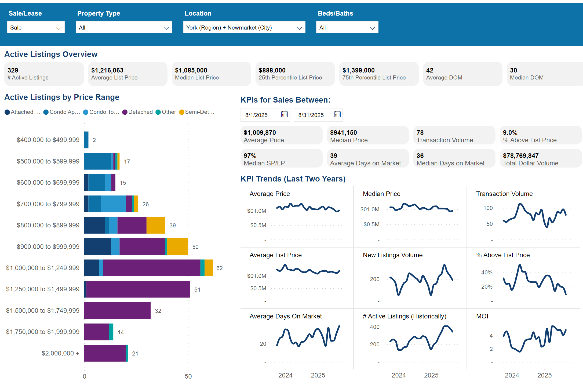583x392 pixels.
Task: Toggle the Attached legend marker
Action: pyautogui.click(x=7, y=112)
